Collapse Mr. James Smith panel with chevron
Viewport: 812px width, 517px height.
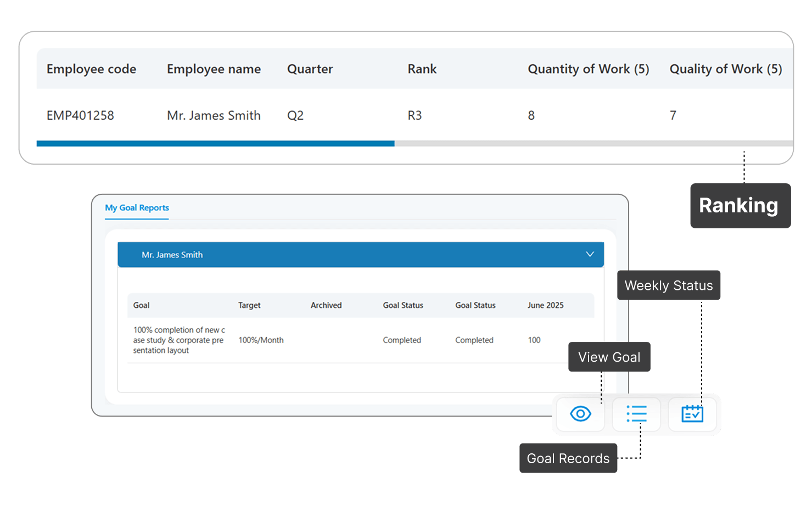pos(590,254)
